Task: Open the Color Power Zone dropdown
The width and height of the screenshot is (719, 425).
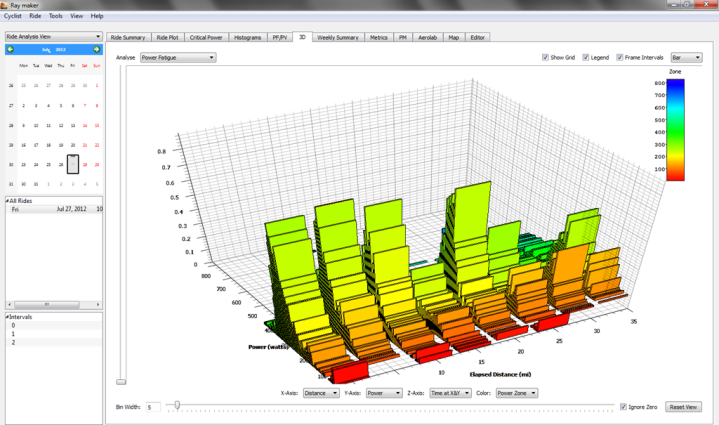Action: click(x=517, y=393)
